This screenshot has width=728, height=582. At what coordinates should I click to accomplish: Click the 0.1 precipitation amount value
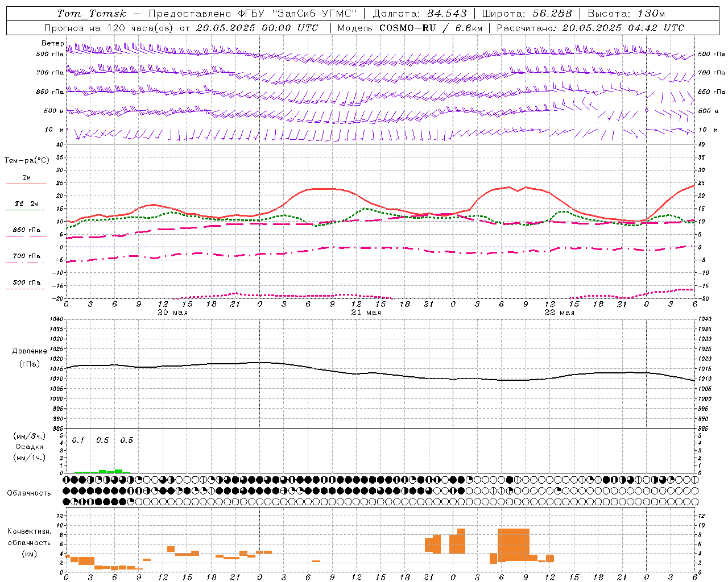pos(78,440)
